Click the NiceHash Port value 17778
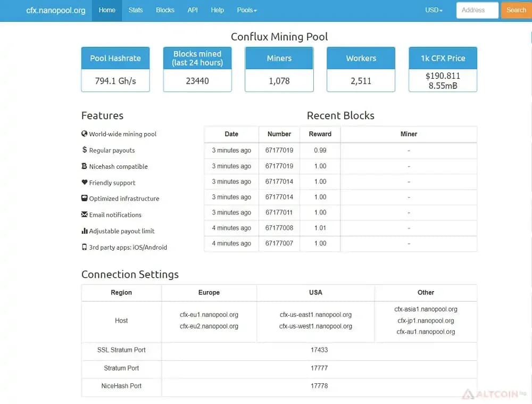 click(x=319, y=386)
